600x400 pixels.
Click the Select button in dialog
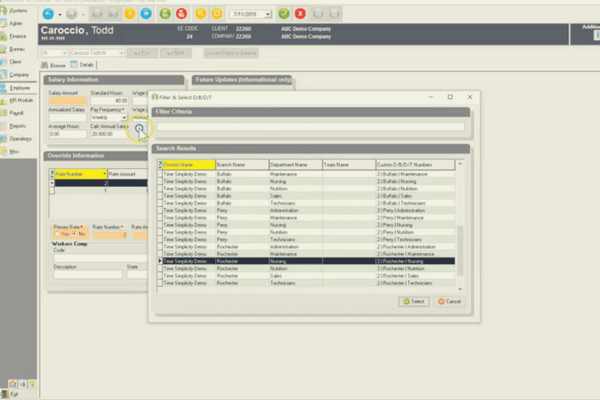pyautogui.click(x=414, y=302)
